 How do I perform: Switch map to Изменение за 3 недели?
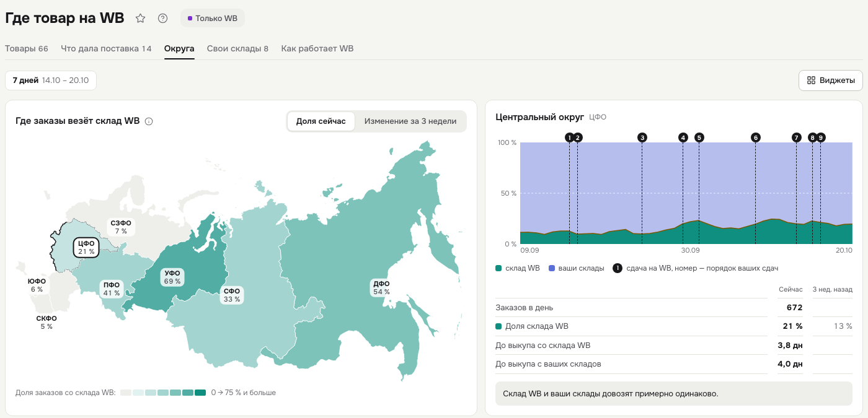pyautogui.click(x=410, y=121)
